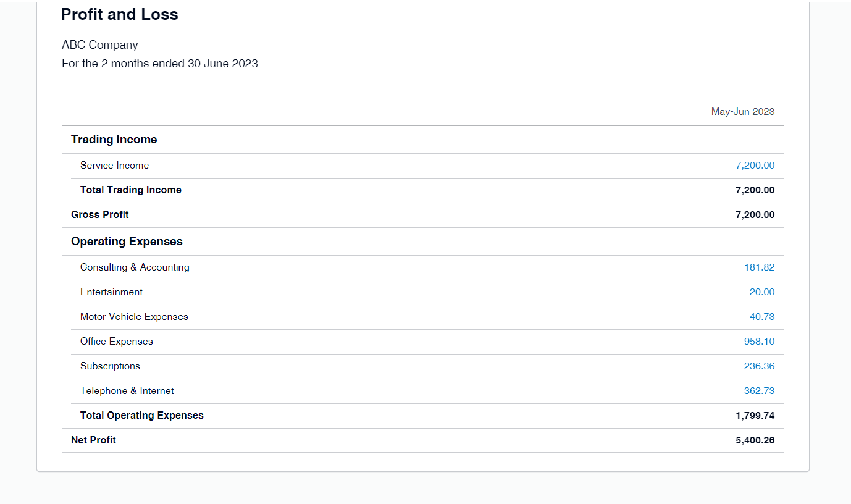Viewport: 851px width, 504px height.
Task: Open the Subscriptions 236.36 amount link
Action: click(759, 366)
